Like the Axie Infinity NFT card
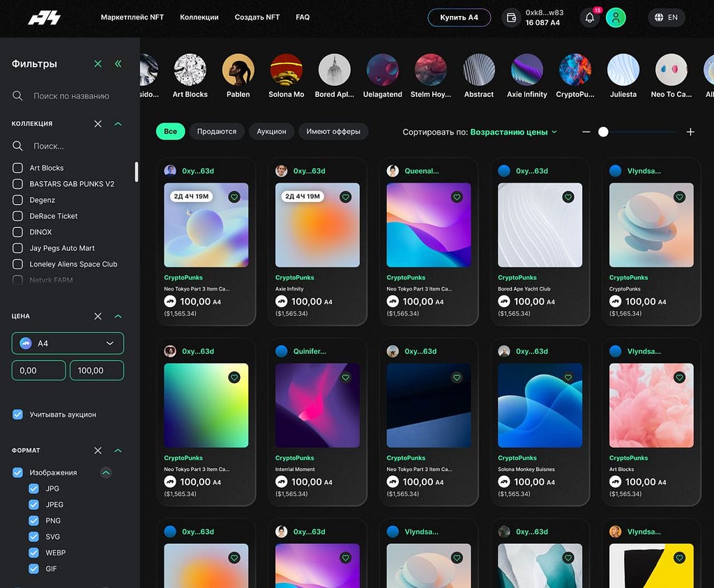Screen dimensions: 714x588 [x=346, y=197]
